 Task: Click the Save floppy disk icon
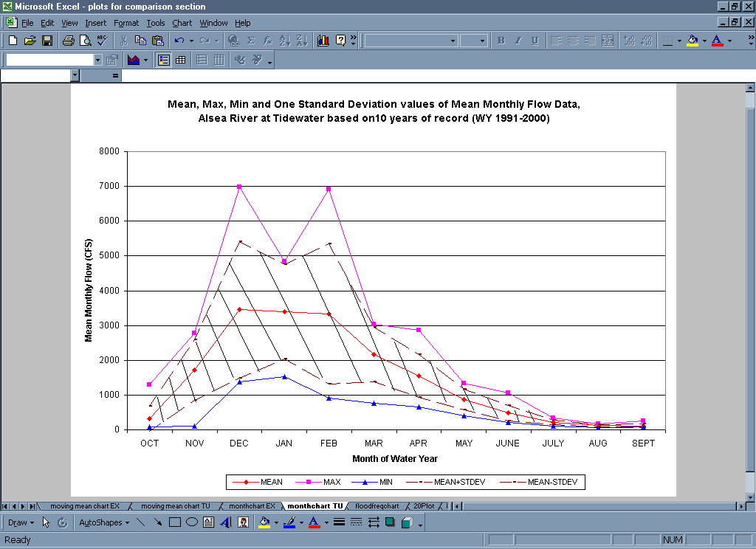click(x=47, y=41)
